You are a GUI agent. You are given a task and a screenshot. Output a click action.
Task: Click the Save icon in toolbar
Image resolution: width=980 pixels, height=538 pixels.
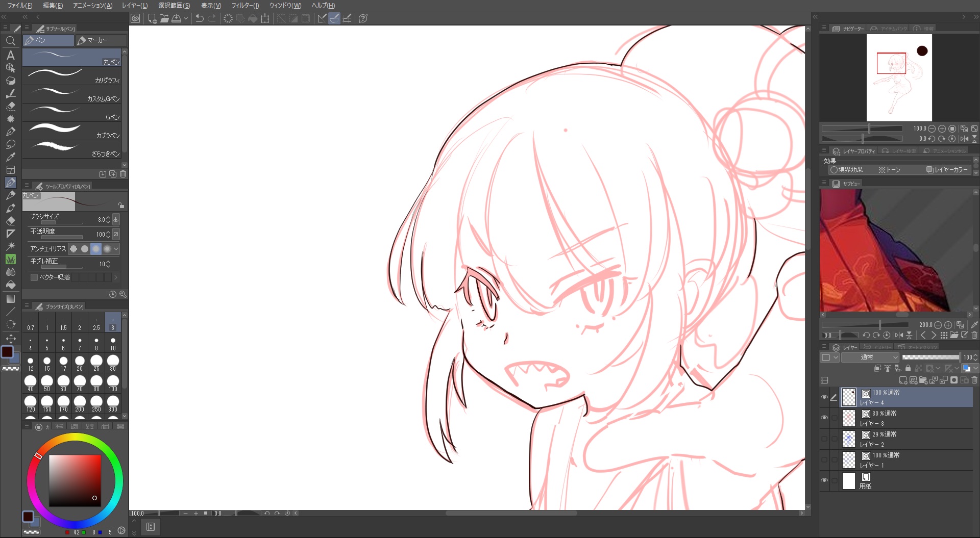pos(176,18)
